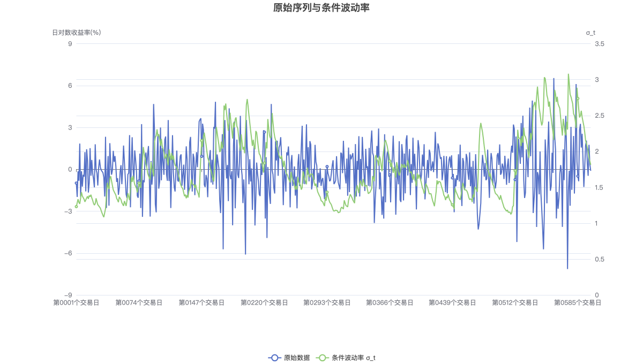Select x-axis label 第0074个交易日
Screen dimensions: 643x364
[139, 302]
